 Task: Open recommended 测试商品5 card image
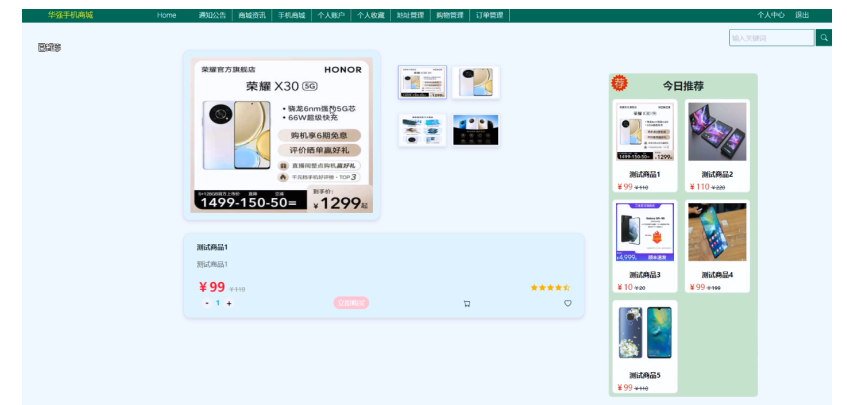pyautogui.click(x=645, y=333)
